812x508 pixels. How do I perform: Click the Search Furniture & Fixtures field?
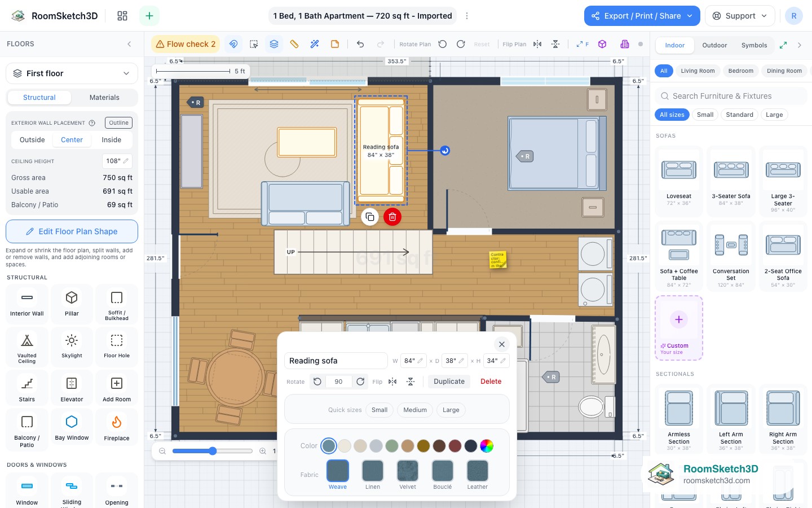click(731, 96)
